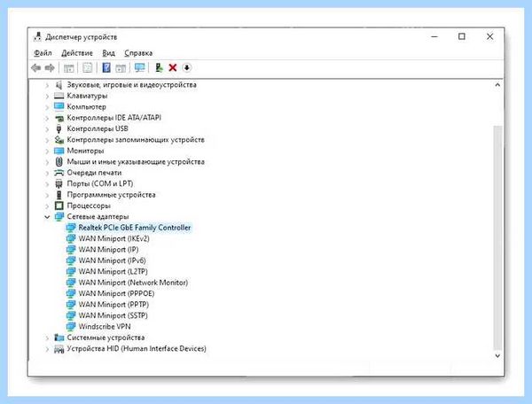The image size is (532, 404).
Task: Expand the Очереди печати category
Action: (47, 173)
